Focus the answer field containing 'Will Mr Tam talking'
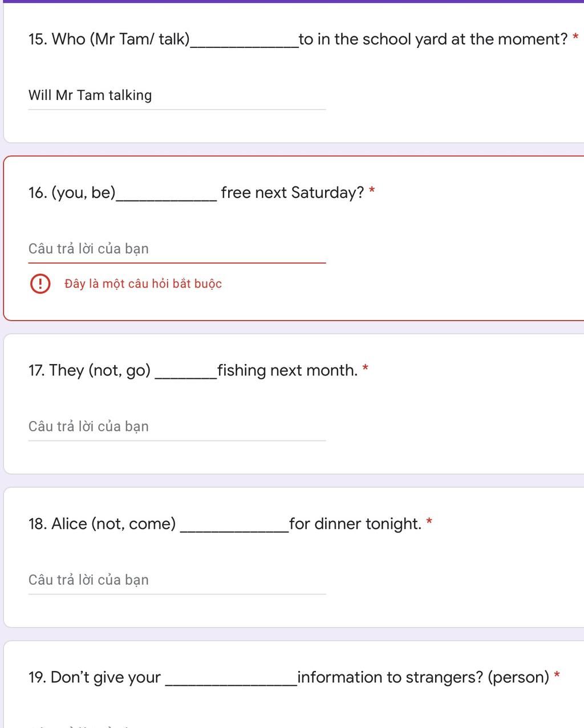The width and height of the screenshot is (584, 728). [177, 95]
